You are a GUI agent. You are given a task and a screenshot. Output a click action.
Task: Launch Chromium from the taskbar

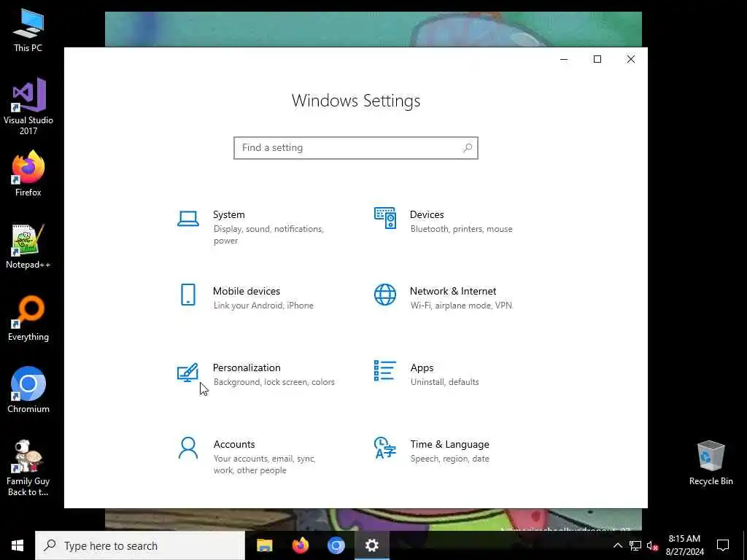(x=336, y=545)
